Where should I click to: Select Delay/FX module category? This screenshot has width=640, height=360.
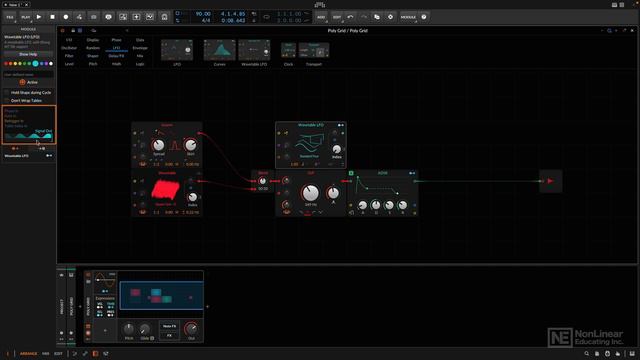[x=116, y=56]
